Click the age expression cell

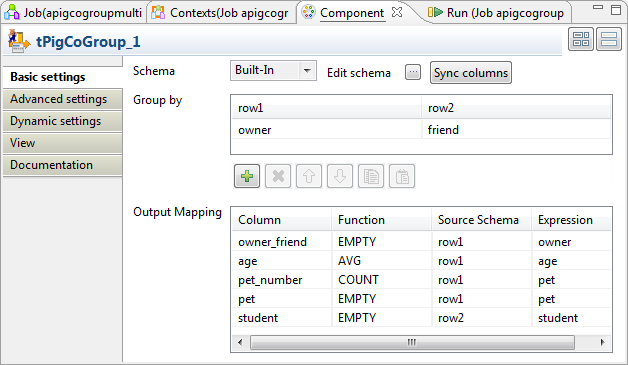coord(572,261)
